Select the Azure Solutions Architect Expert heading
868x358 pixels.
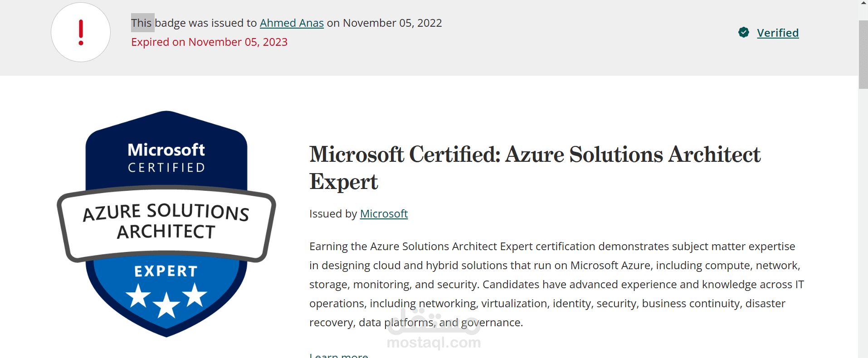534,168
